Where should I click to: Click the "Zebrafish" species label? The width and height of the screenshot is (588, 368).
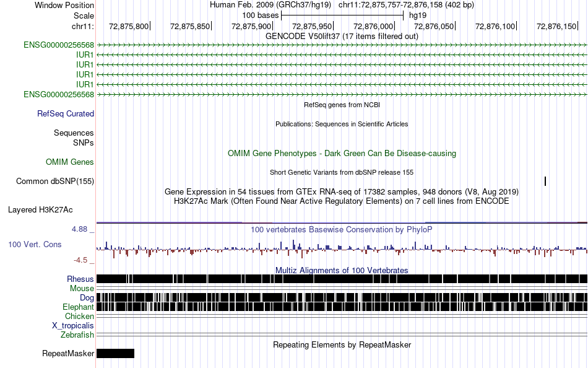pyautogui.click(x=77, y=335)
